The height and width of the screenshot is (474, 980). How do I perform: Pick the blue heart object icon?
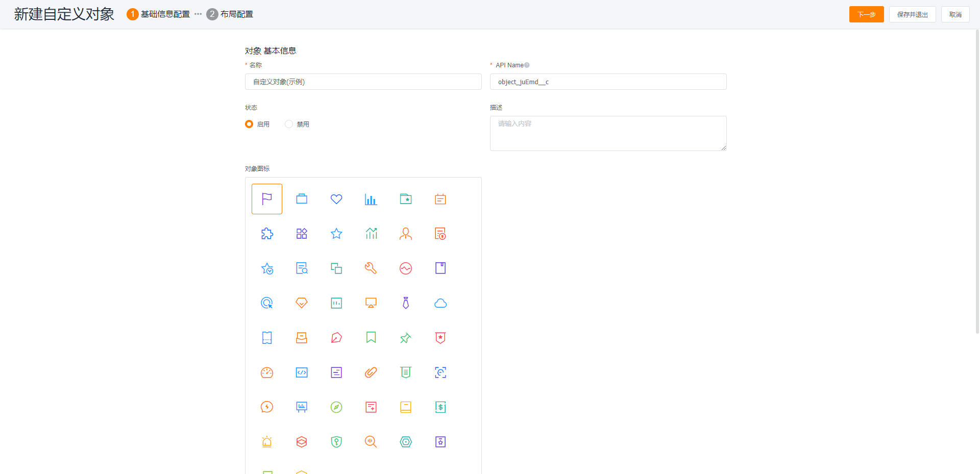(x=336, y=199)
